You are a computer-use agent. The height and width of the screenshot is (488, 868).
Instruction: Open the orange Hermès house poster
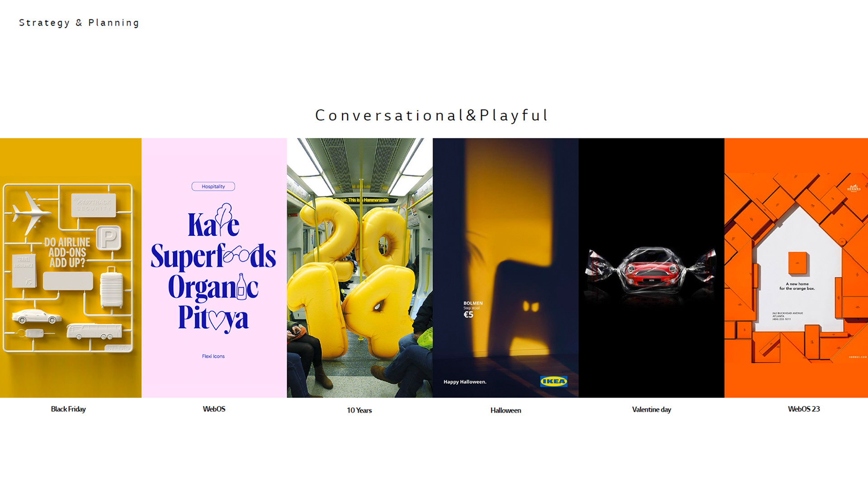point(796,268)
